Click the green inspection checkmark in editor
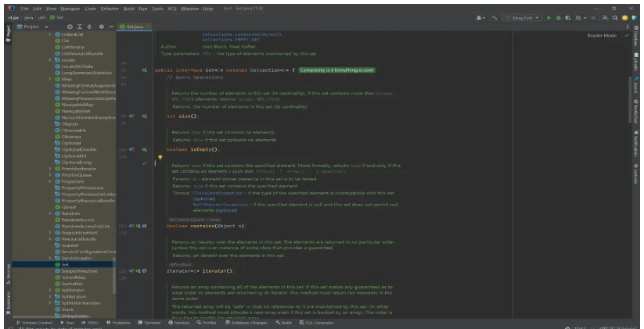This screenshot has width=644, height=329. 627,36
